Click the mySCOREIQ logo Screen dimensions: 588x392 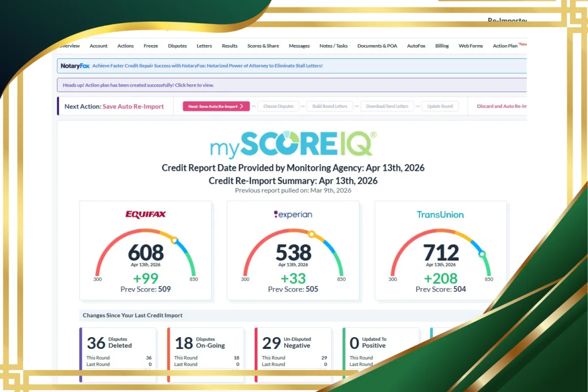coord(294,143)
